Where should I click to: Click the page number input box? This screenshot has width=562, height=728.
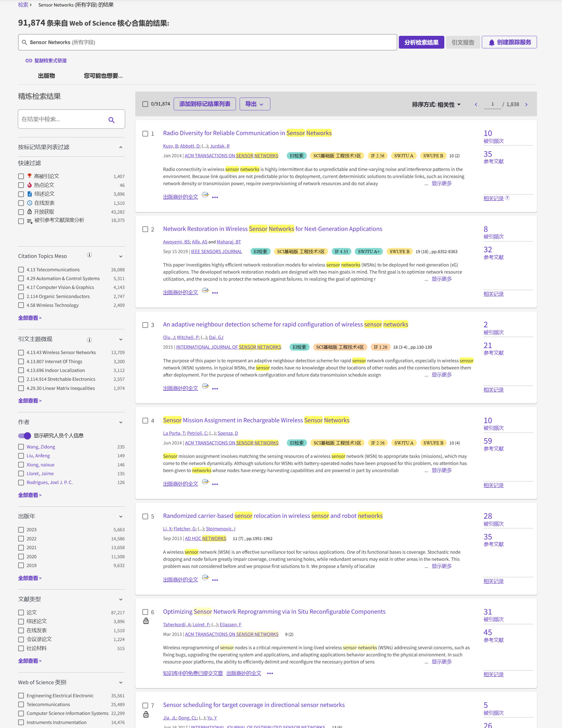pyautogui.click(x=492, y=104)
